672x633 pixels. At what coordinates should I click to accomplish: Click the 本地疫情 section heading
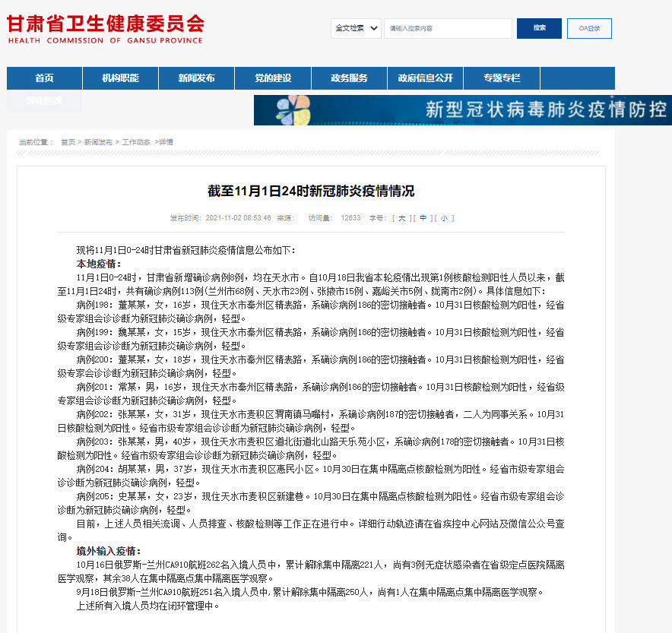(x=99, y=264)
